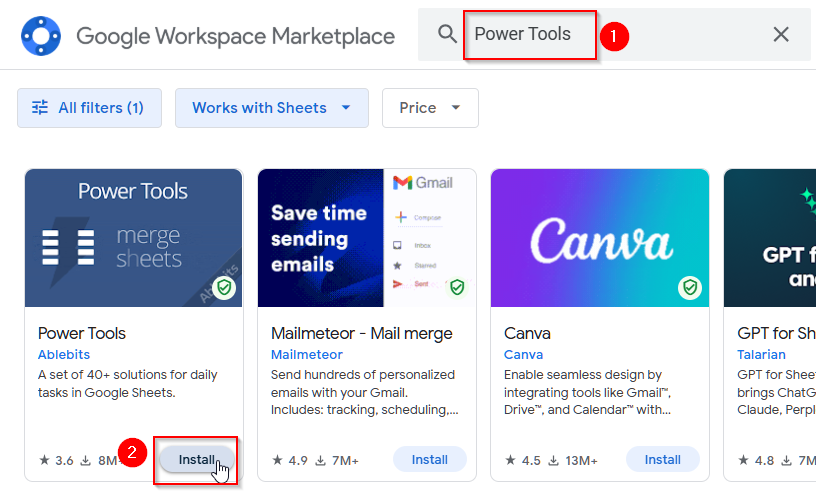Open the Talarian developer link

tap(761, 355)
